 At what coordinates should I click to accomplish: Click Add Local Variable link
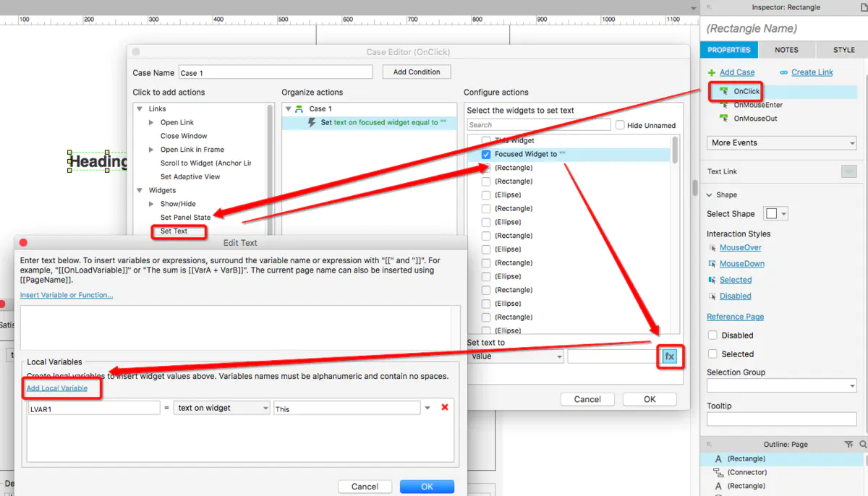[57, 388]
